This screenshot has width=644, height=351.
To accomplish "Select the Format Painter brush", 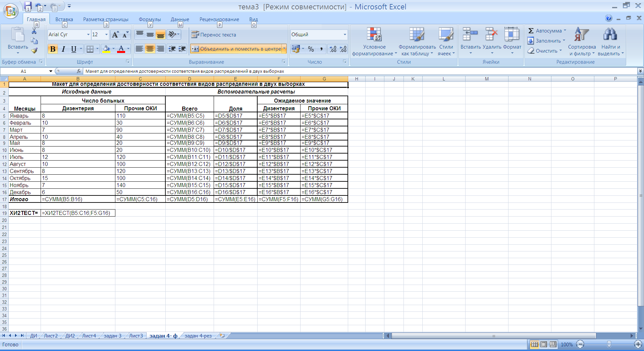I will tap(34, 51).
